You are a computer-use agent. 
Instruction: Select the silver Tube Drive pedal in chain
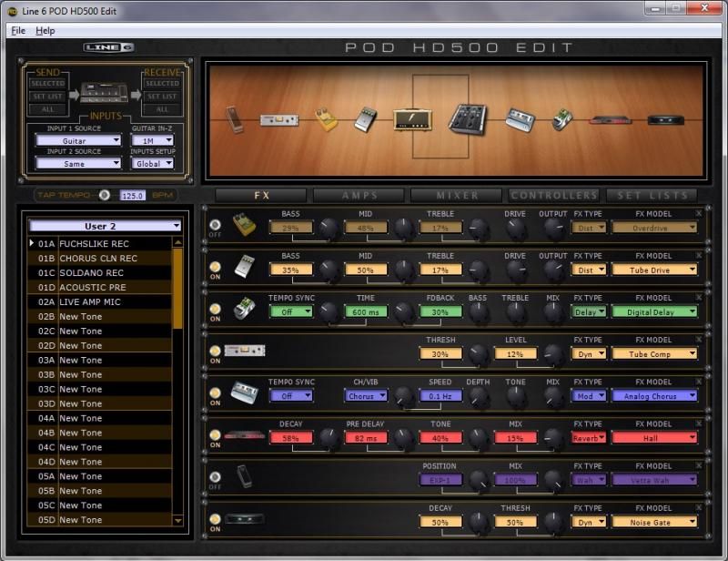click(x=366, y=119)
